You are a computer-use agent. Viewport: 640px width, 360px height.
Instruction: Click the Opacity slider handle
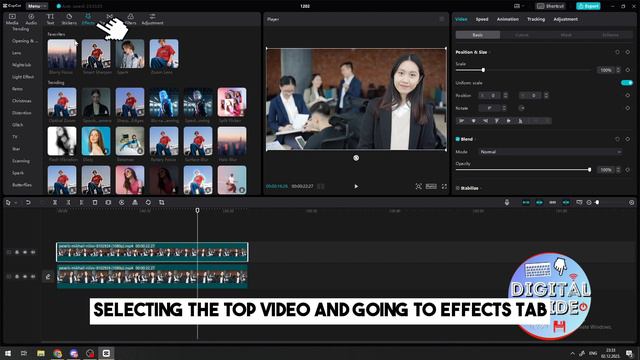pos(589,170)
